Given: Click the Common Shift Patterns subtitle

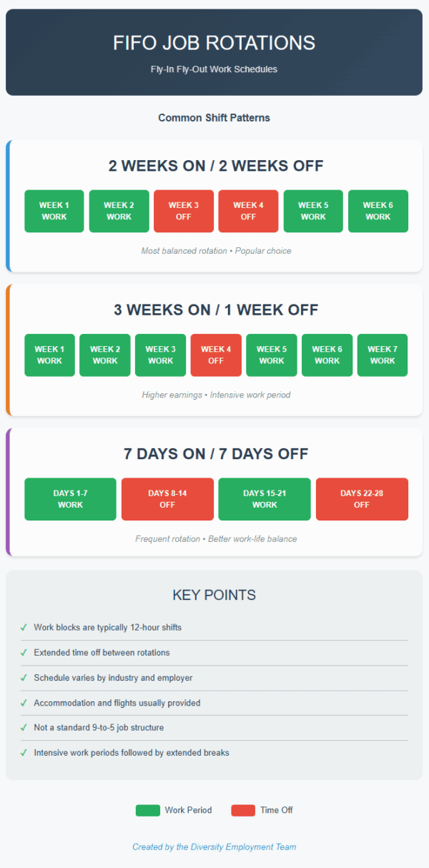Looking at the screenshot, I should 214,117.
